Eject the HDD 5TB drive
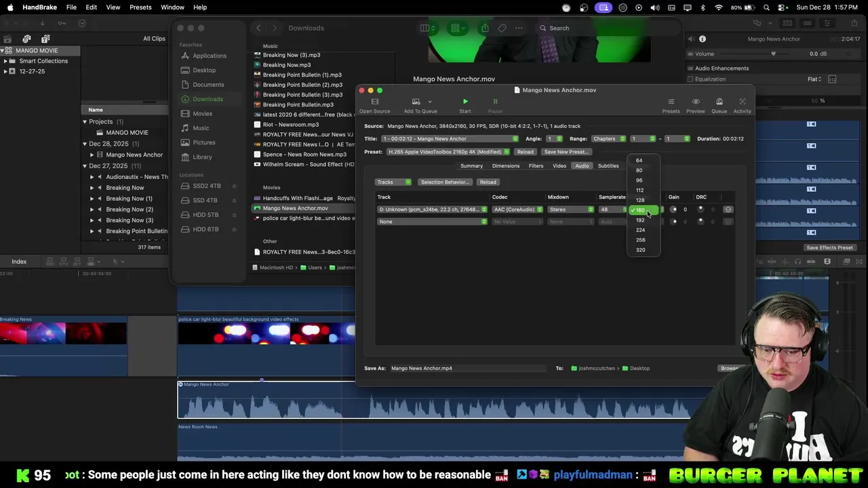Viewport: 868px width, 488px height. pyautogui.click(x=234, y=215)
